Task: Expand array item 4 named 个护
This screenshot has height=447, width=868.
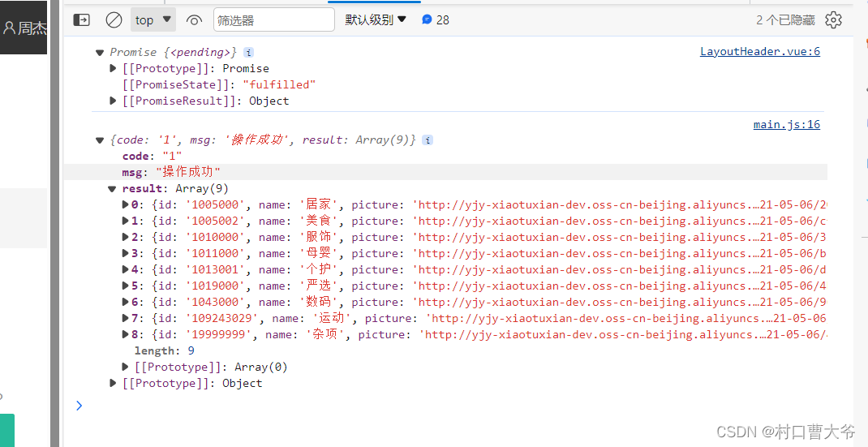Action: 127,270
